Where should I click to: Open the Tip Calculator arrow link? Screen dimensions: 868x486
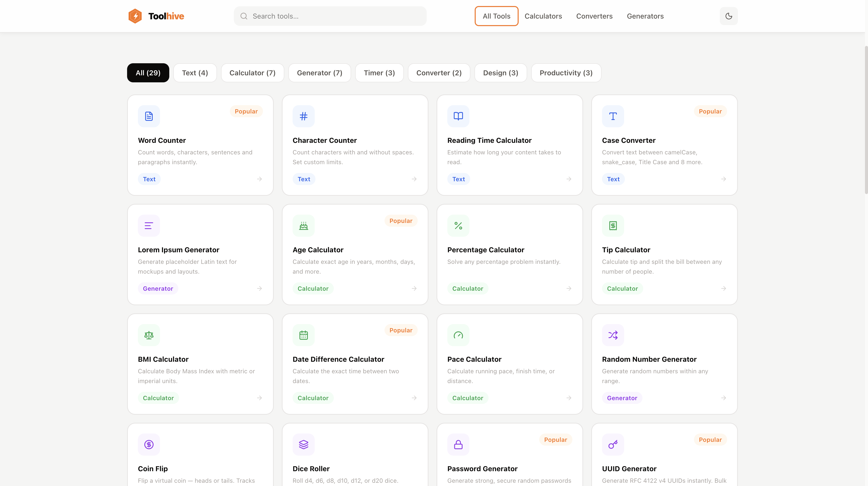pos(723,289)
